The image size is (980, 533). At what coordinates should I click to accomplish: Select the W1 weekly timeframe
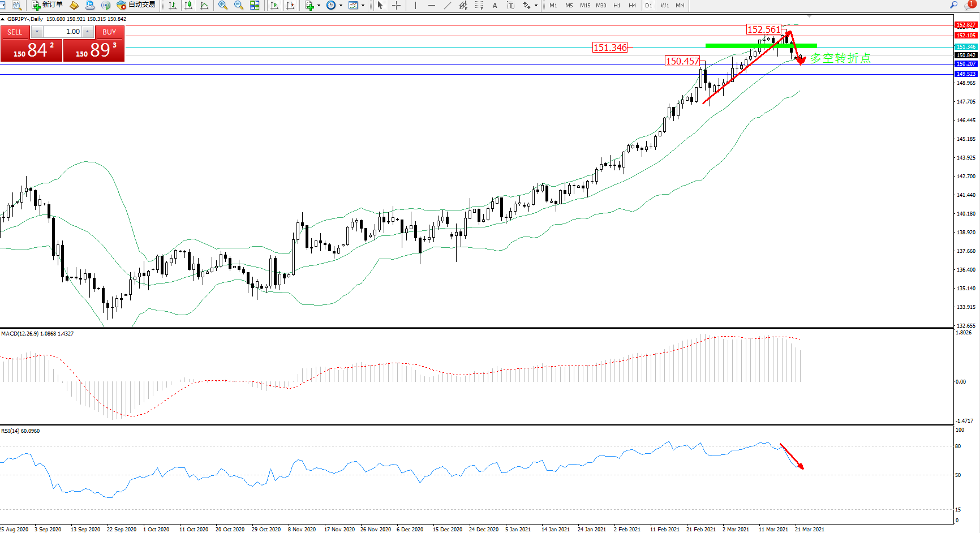click(664, 5)
